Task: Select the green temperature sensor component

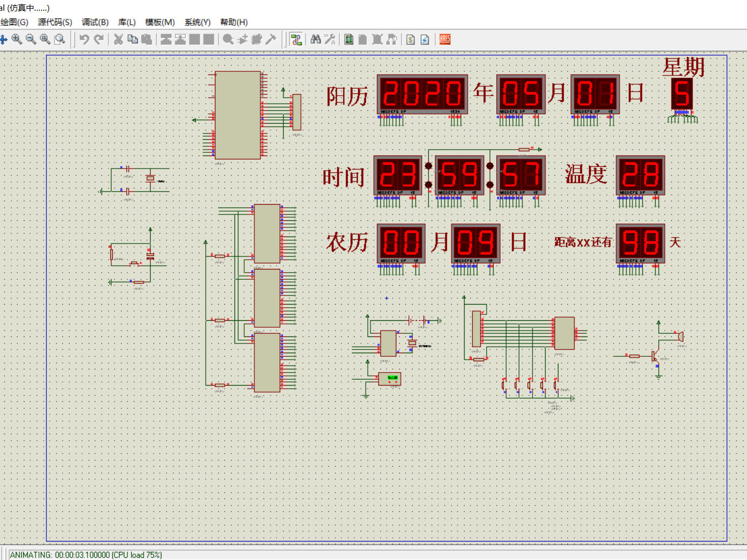Action: tap(389, 379)
